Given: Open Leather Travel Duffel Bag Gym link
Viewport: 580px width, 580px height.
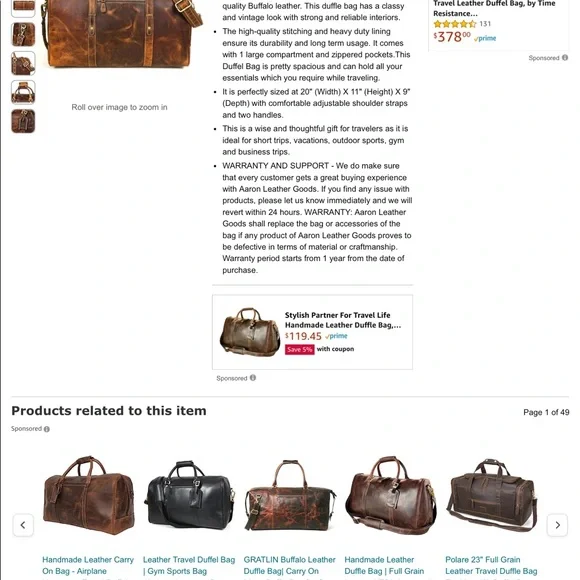Looking at the screenshot, I should coord(189,565).
